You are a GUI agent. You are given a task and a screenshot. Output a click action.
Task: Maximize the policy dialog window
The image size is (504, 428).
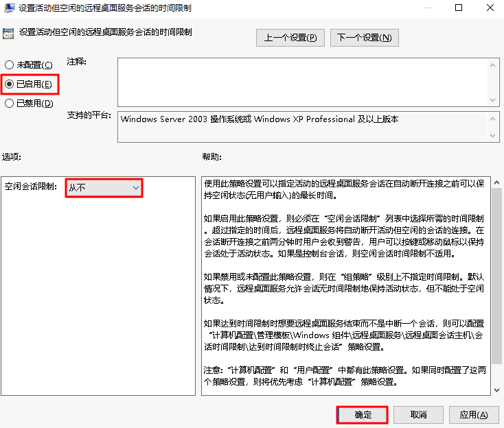pyautogui.click(x=459, y=8)
